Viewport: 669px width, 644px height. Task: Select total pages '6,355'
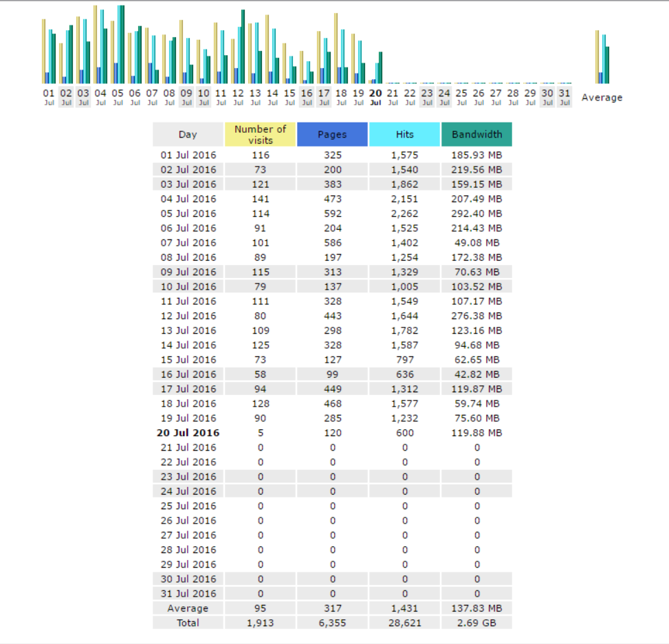tap(332, 623)
